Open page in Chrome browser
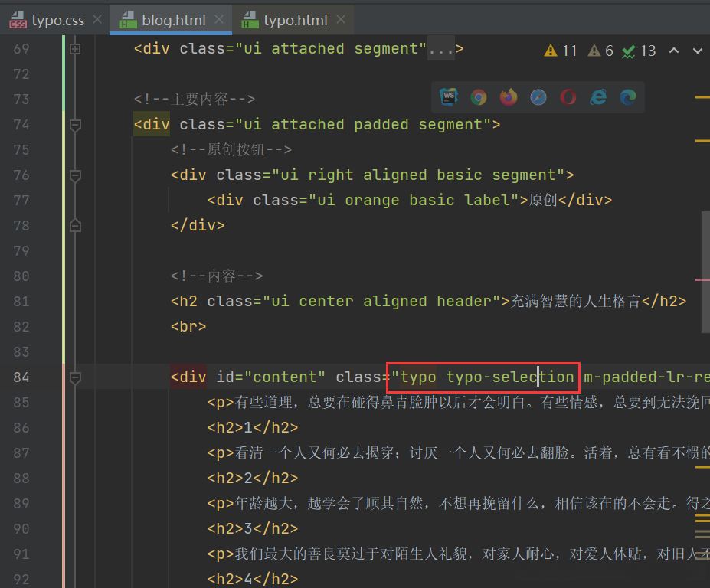The height and width of the screenshot is (588, 710). (479, 97)
